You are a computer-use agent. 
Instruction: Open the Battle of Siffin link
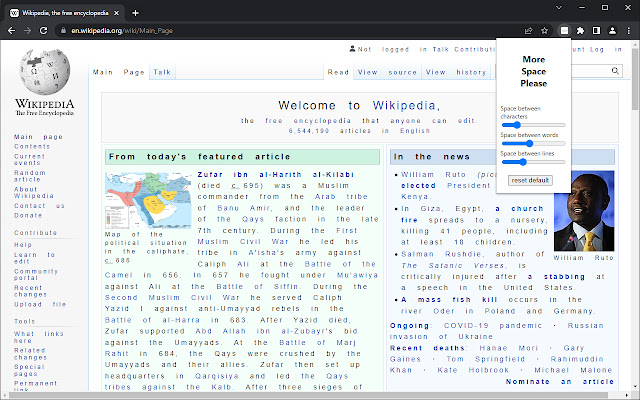pyautogui.click(x=258, y=287)
